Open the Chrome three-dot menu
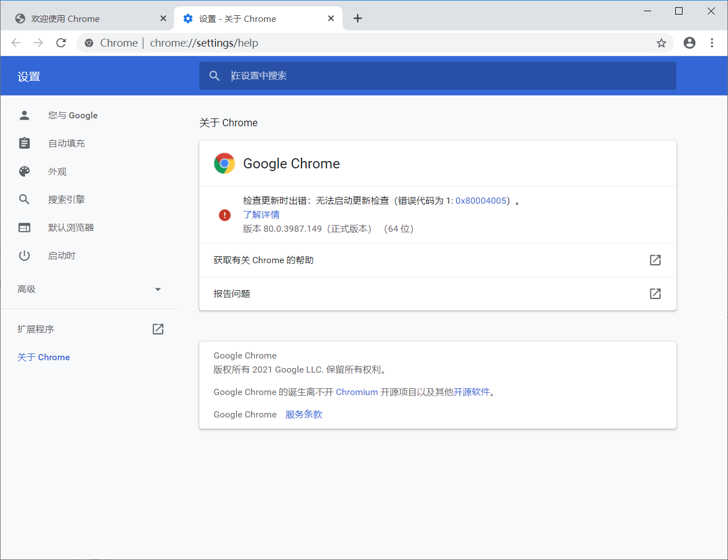This screenshot has height=560, width=728. (x=712, y=43)
